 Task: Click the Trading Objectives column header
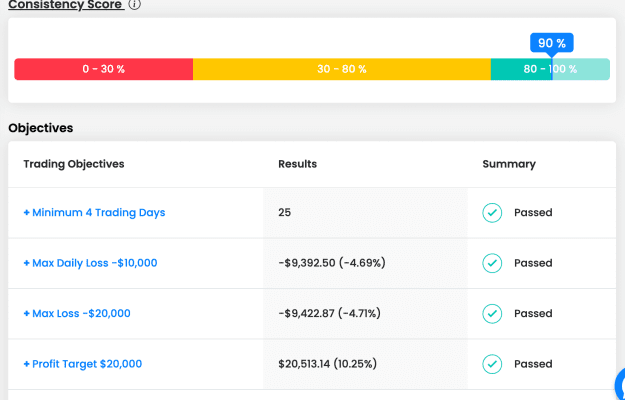pyautogui.click(x=74, y=164)
